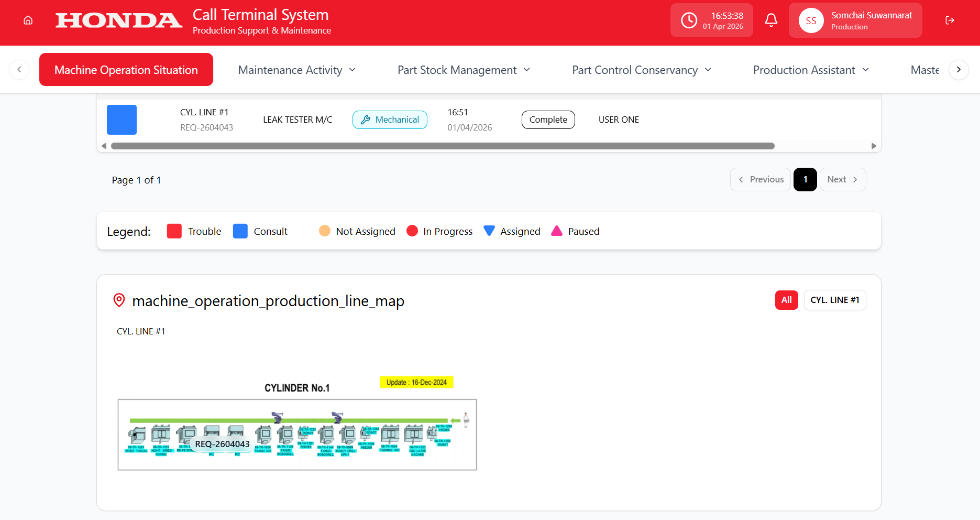Go to the Previous page

761,180
